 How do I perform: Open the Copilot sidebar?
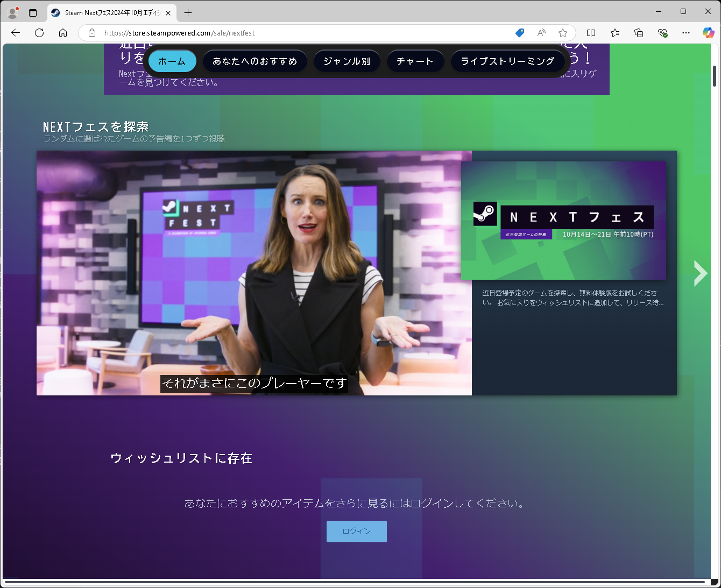click(708, 33)
